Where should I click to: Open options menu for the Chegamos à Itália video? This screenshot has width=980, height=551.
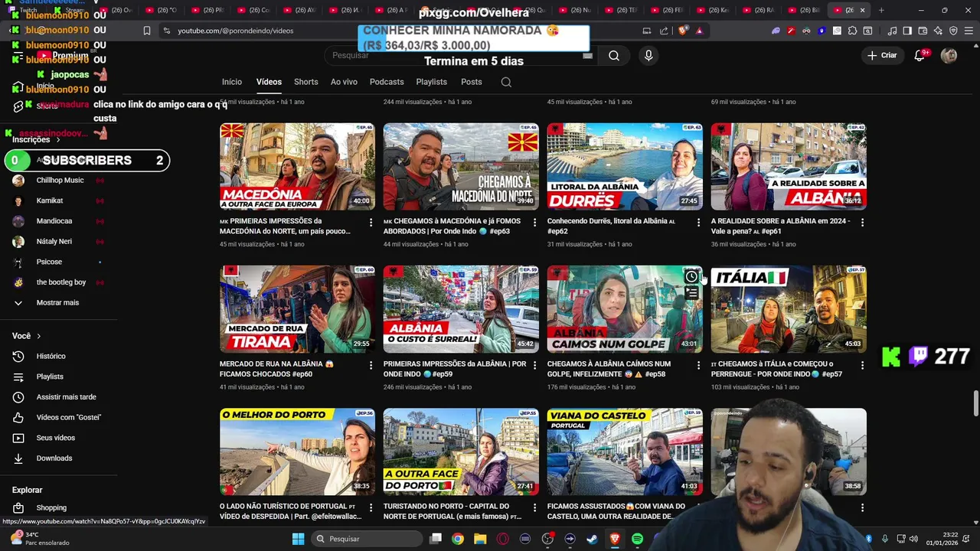coord(862,366)
